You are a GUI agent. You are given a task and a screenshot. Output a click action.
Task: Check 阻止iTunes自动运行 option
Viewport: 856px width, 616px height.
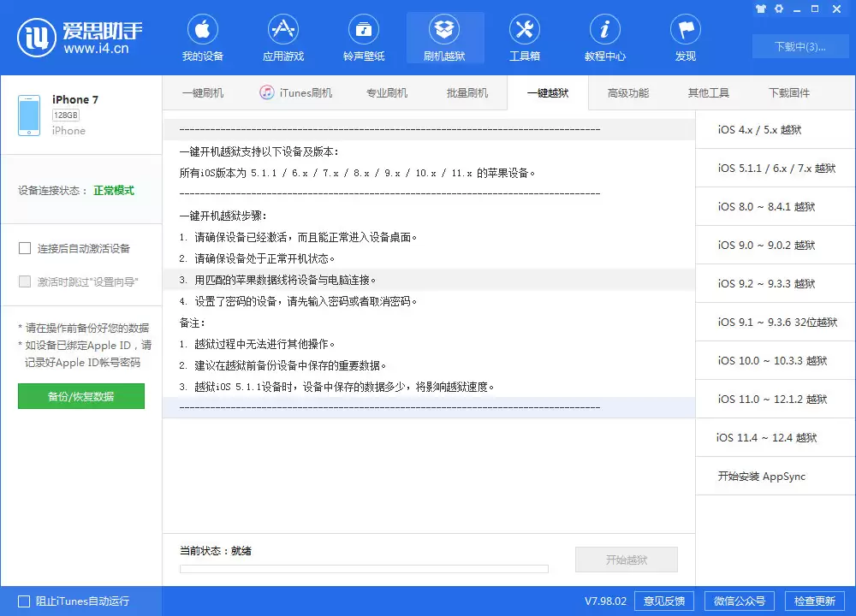(x=24, y=601)
